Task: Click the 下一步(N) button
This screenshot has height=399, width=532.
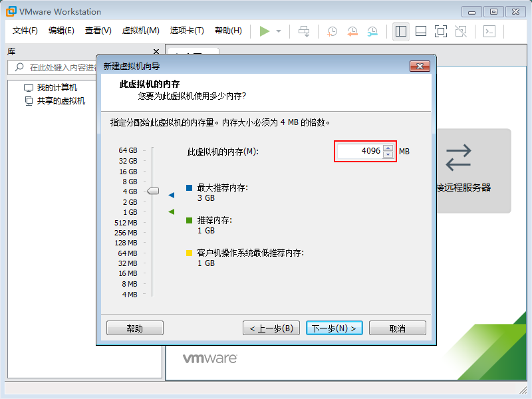Action: [x=334, y=328]
